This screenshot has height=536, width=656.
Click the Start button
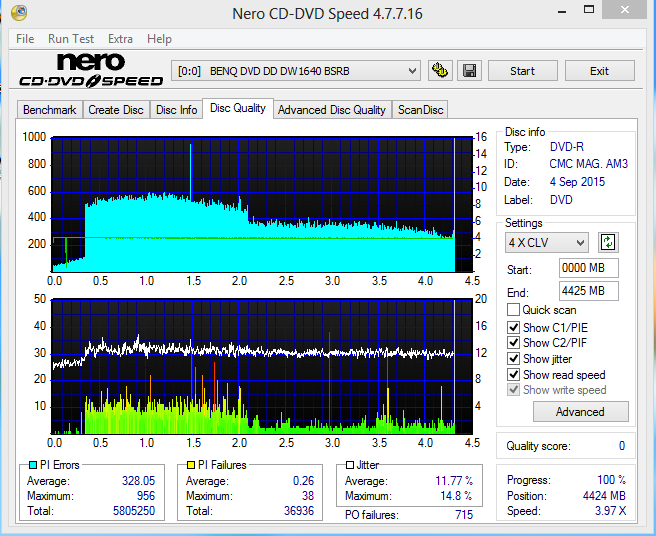tap(523, 71)
